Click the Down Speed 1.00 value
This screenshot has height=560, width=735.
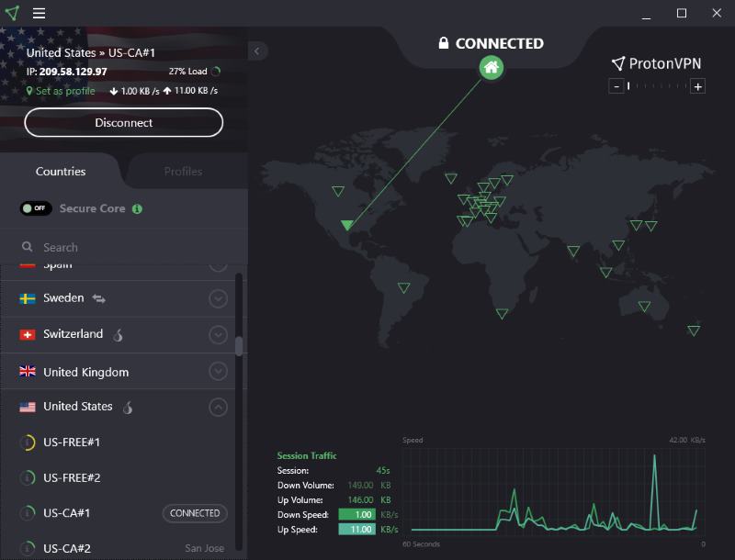pyautogui.click(x=357, y=515)
